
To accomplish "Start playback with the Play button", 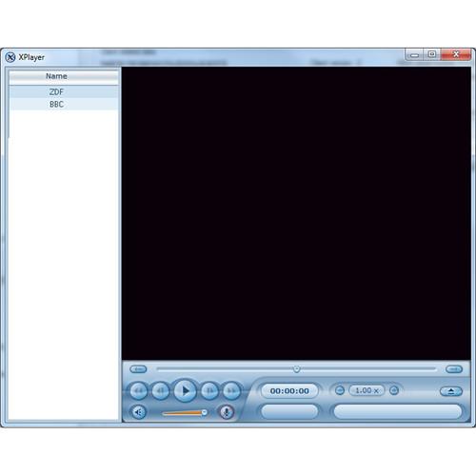I will coord(185,390).
